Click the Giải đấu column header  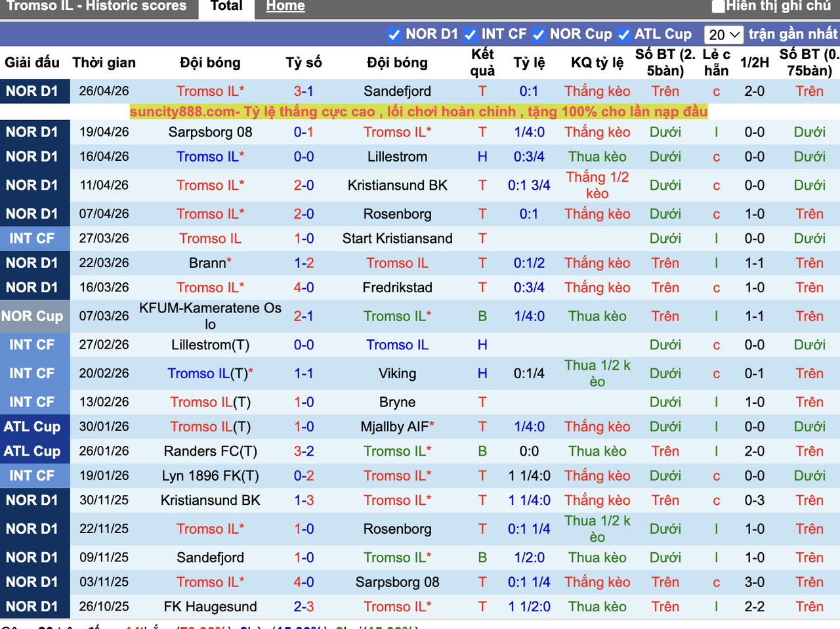32,62
